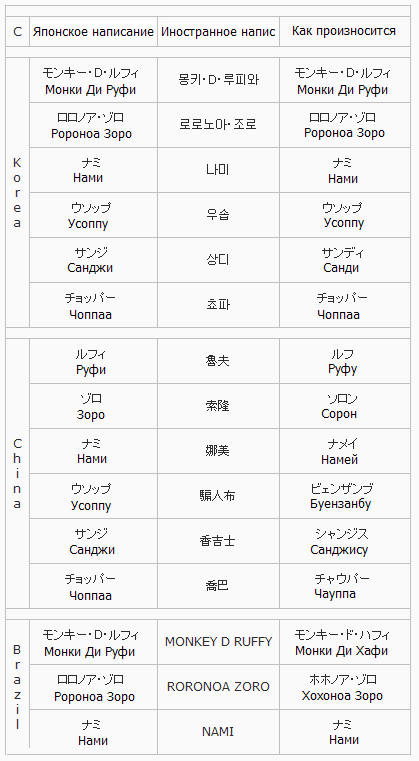Click the "Сорон" pronunciation cell
Viewport: 419px width, 761px height.
click(x=344, y=406)
